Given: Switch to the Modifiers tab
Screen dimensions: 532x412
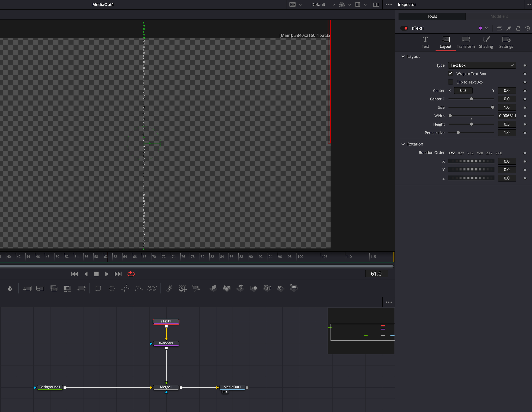Looking at the screenshot, I should pyautogui.click(x=499, y=16).
